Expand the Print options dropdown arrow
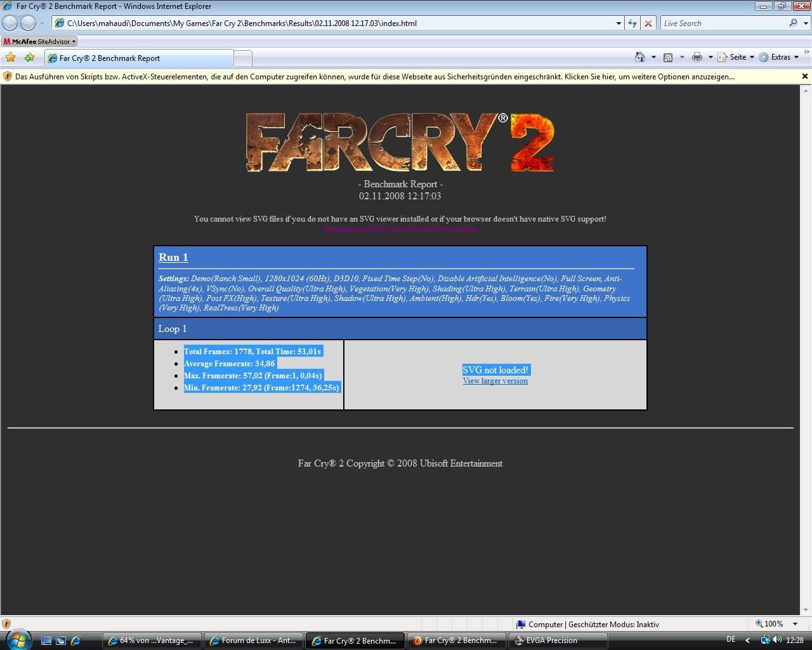 coord(710,57)
